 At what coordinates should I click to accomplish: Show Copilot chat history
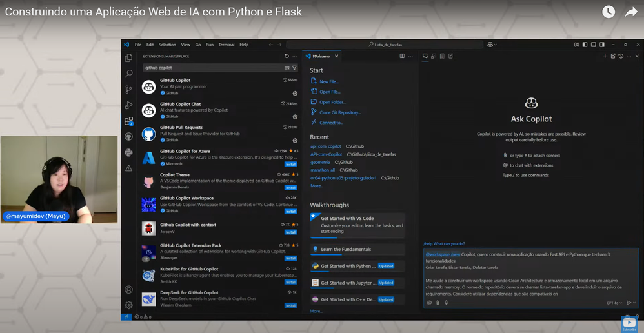(621, 56)
